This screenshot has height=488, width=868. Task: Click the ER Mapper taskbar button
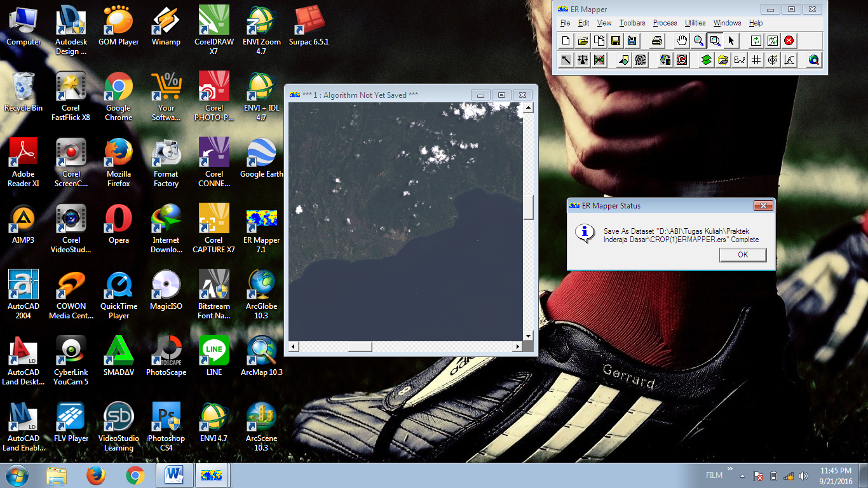[x=211, y=475]
